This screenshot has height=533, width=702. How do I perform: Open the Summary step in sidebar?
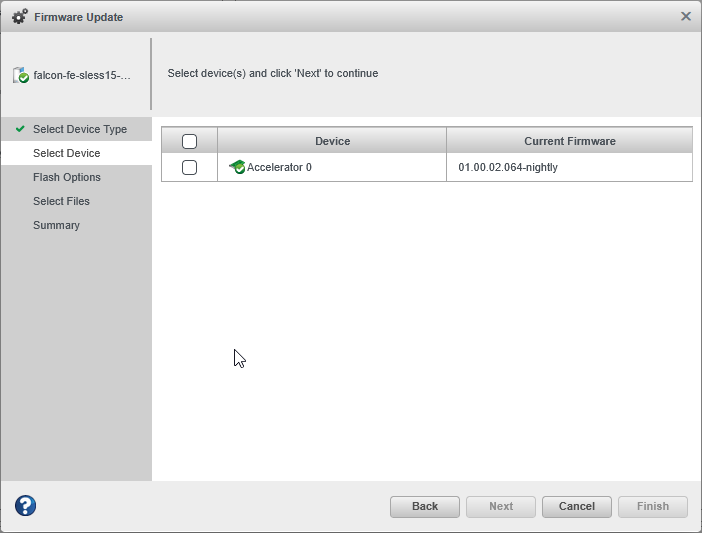point(56,225)
